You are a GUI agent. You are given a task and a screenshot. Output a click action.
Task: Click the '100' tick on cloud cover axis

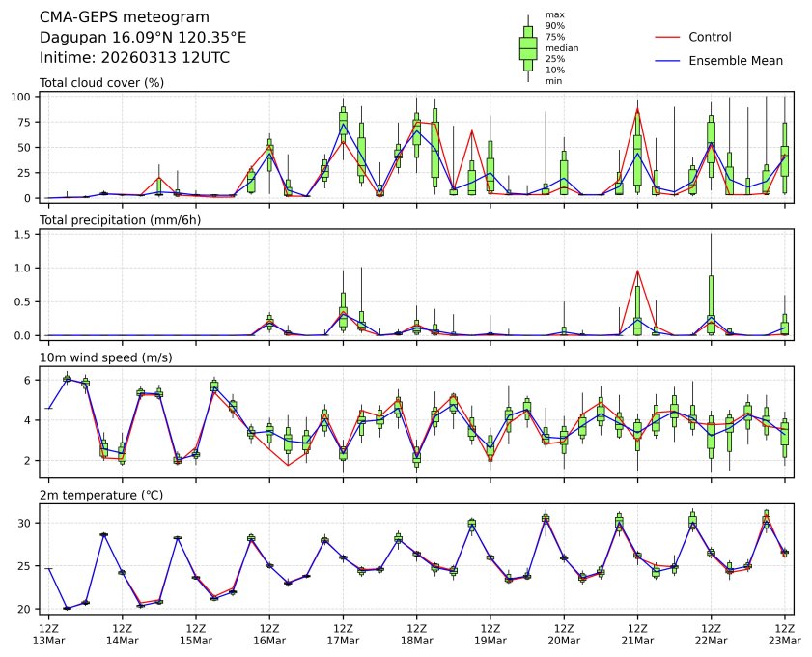pos(24,97)
